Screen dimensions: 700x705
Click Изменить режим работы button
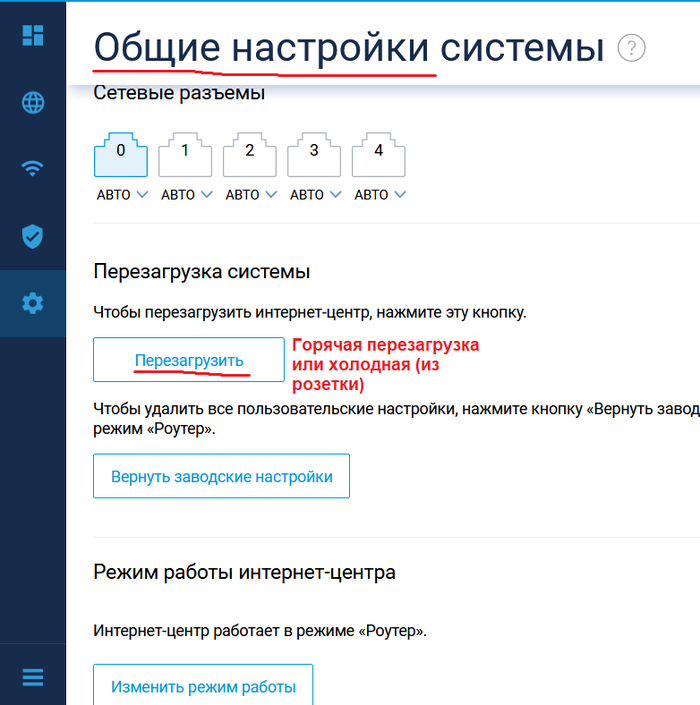click(x=203, y=687)
